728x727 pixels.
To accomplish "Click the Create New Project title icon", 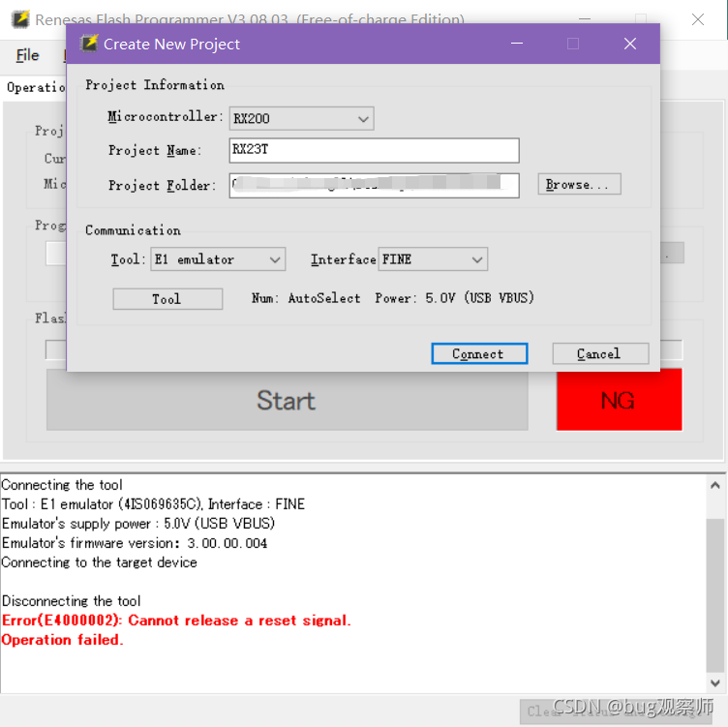I will point(89,44).
